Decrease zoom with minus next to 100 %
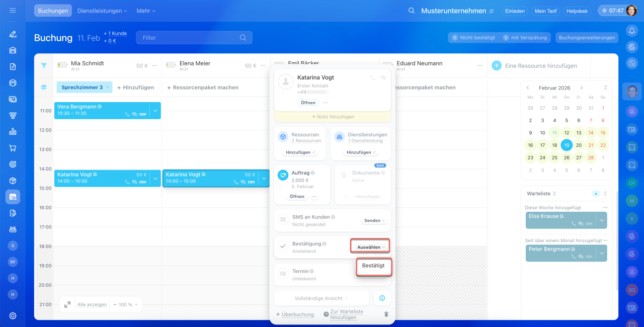 (x=115, y=304)
